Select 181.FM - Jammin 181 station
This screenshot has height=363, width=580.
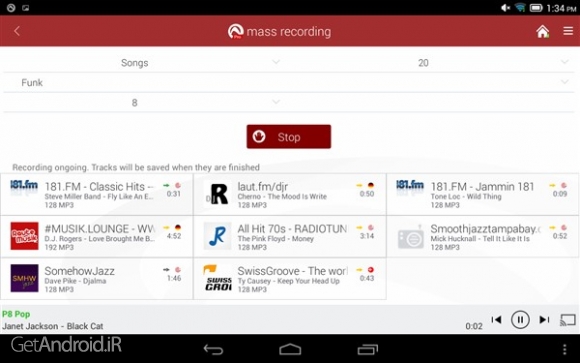point(483,195)
